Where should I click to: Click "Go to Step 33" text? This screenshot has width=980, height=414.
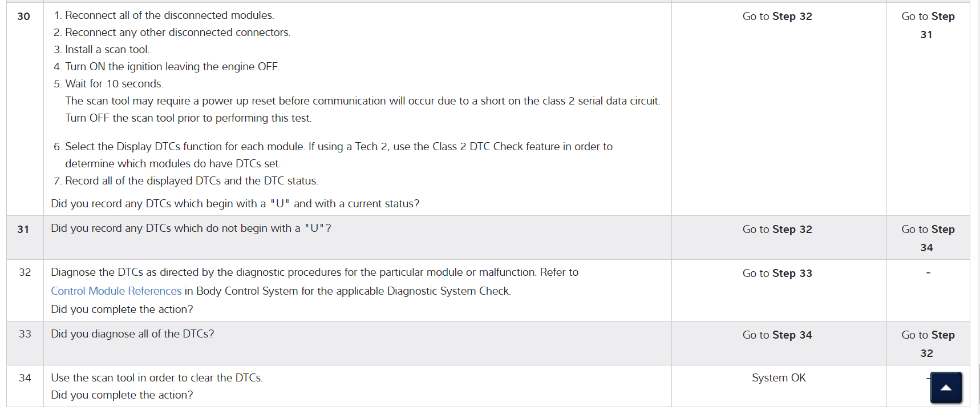click(x=777, y=274)
